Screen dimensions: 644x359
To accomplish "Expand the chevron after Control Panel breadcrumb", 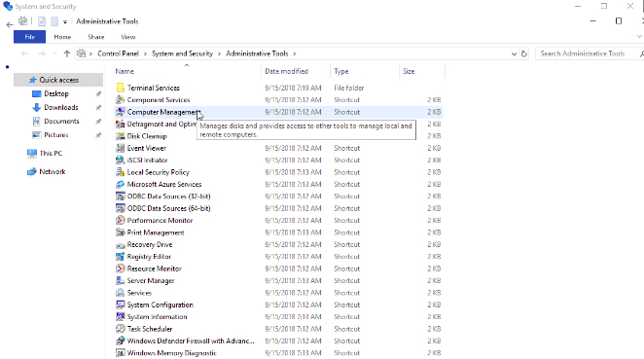I will tap(145, 54).
